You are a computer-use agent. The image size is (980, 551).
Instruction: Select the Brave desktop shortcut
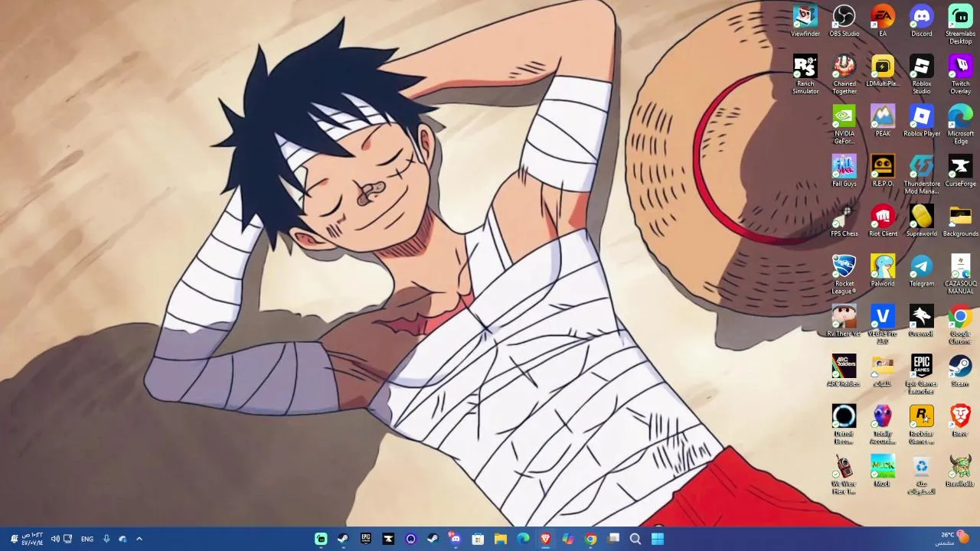[x=960, y=420]
